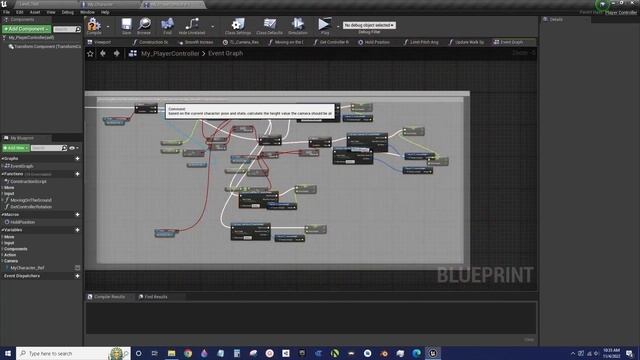Select ConstructionScript function in the tree

28,181
